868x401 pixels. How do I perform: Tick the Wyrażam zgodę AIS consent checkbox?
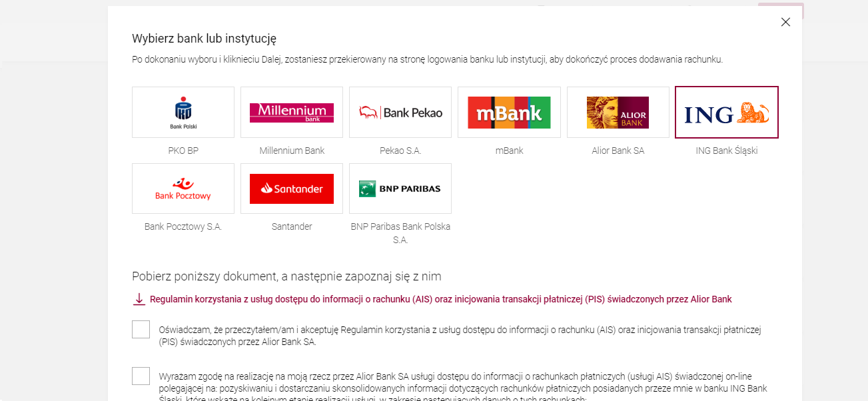coord(141,376)
